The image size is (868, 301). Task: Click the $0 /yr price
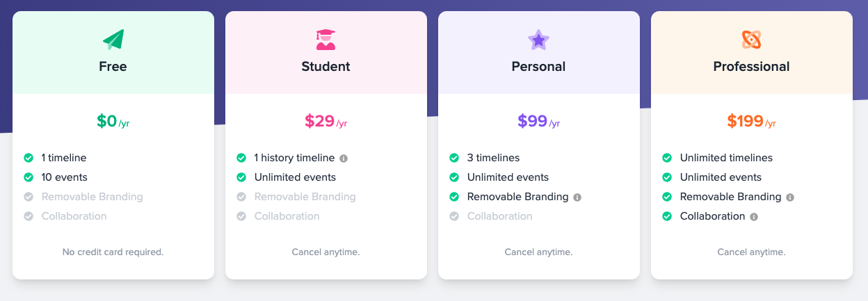(x=113, y=122)
